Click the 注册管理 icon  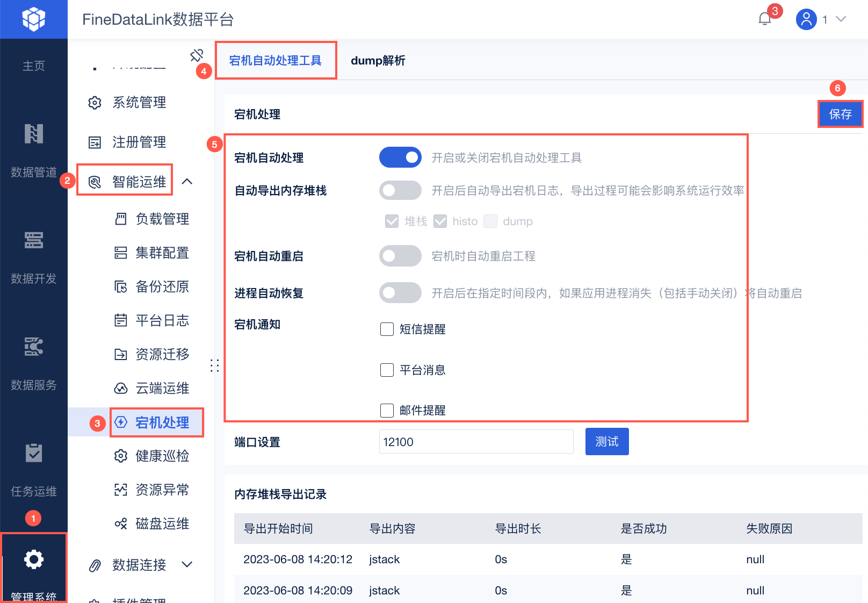tap(95, 142)
